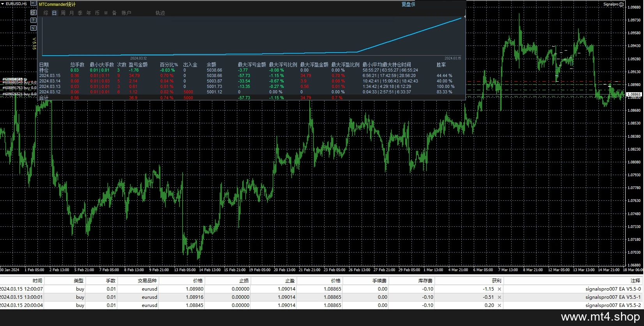
Task: Select the 2024.03.12 statistics row date
Action: click(50, 92)
